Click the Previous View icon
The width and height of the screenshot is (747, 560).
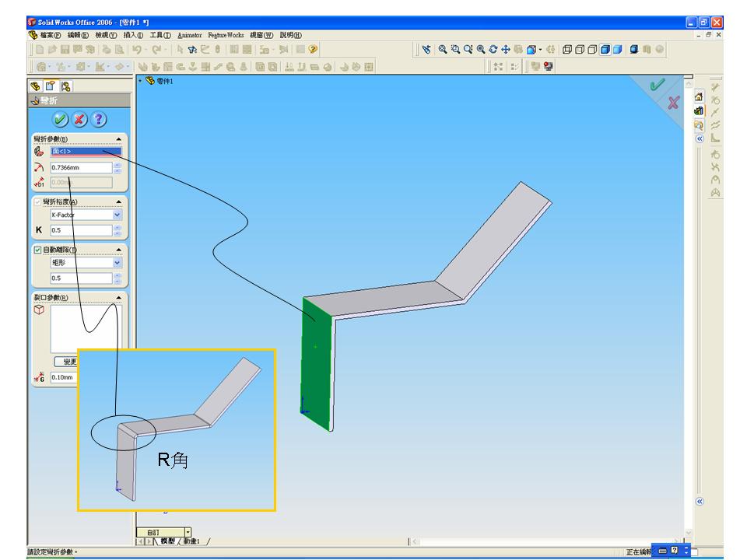click(426, 50)
